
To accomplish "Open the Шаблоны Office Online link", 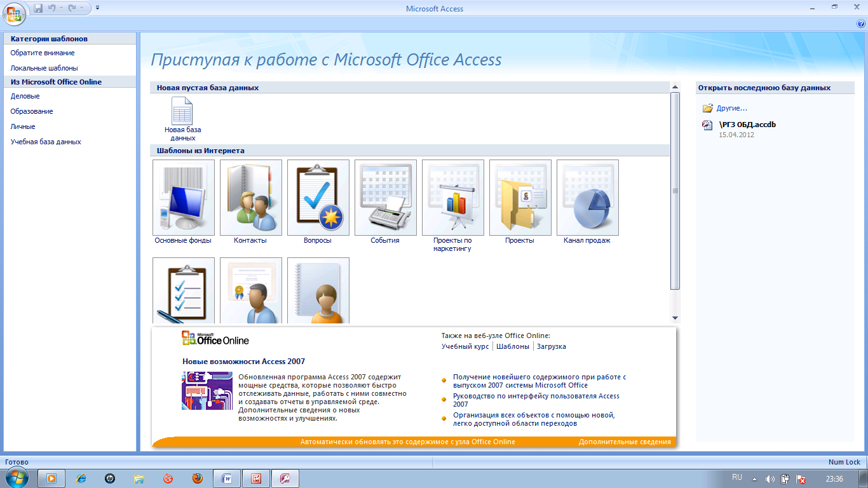I will click(x=513, y=346).
